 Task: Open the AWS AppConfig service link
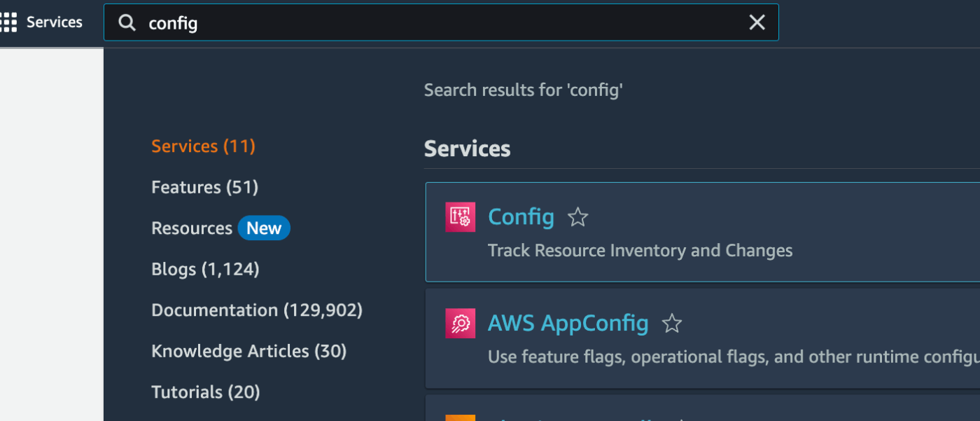[x=568, y=323]
